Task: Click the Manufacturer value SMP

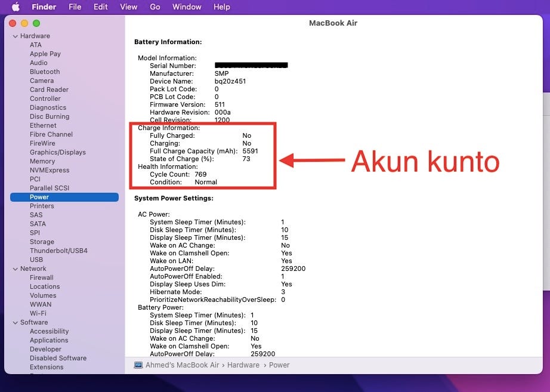Action: click(222, 74)
